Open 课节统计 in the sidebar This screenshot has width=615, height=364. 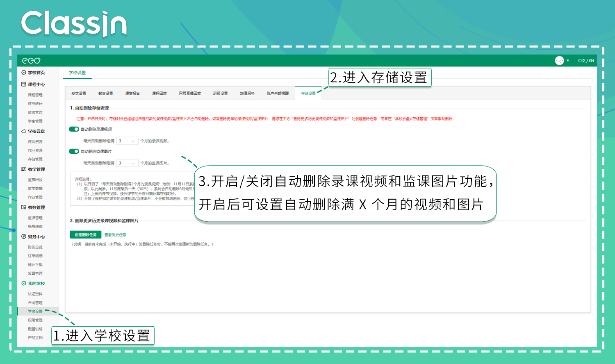point(35,104)
